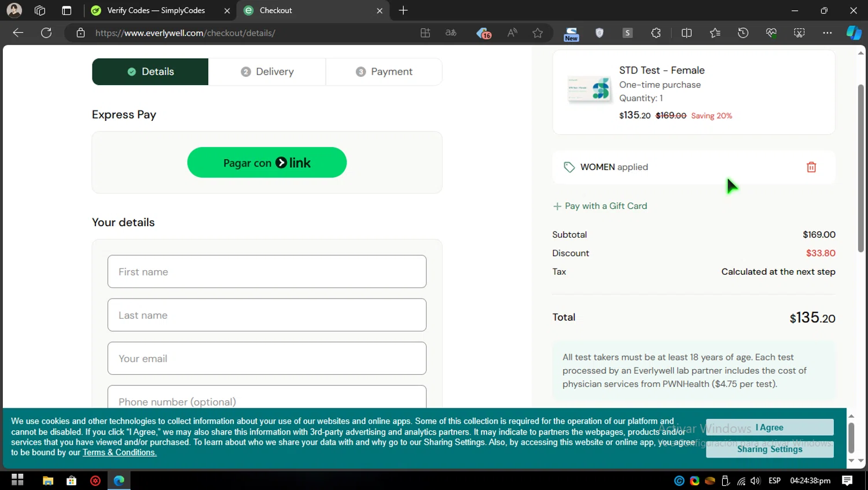This screenshot has width=868, height=490.
Task: Reload the Everlywell checkout page
Action: pyautogui.click(x=46, y=33)
